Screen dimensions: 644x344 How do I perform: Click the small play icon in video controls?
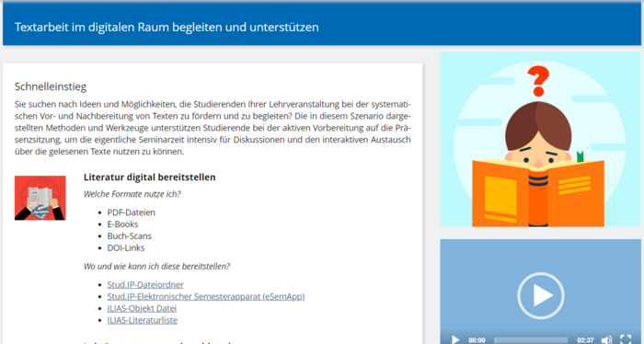[x=455, y=339]
